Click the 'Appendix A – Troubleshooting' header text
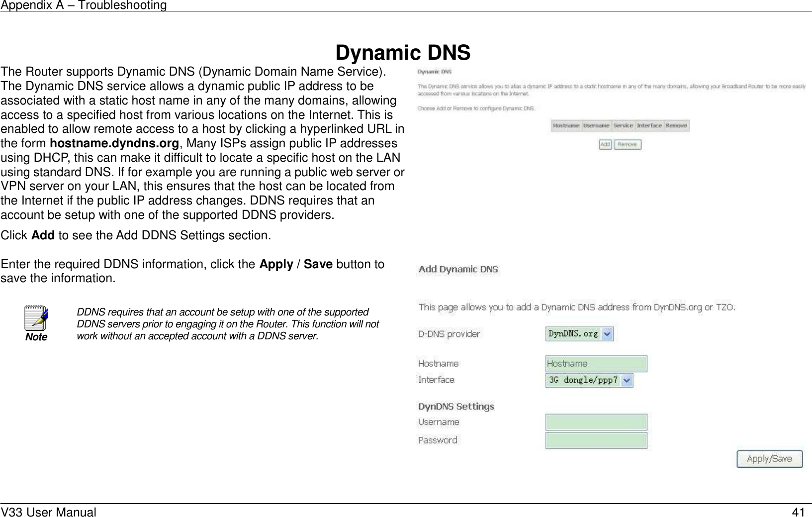The width and height of the screenshot is (812, 517). (x=84, y=5)
